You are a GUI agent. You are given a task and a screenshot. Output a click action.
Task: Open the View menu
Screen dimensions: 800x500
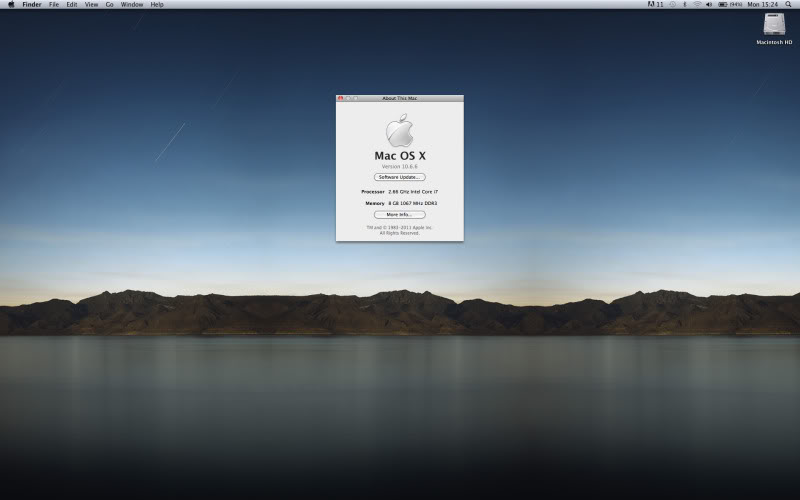(x=91, y=4)
